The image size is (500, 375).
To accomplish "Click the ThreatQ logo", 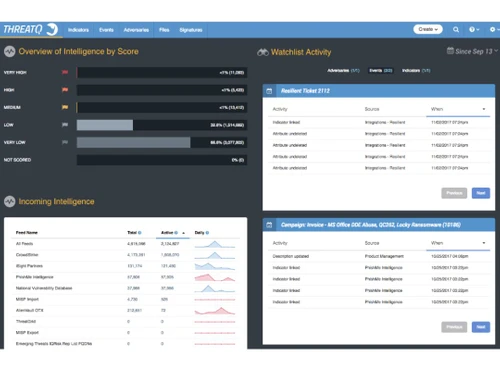I will [x=31, y=30].
